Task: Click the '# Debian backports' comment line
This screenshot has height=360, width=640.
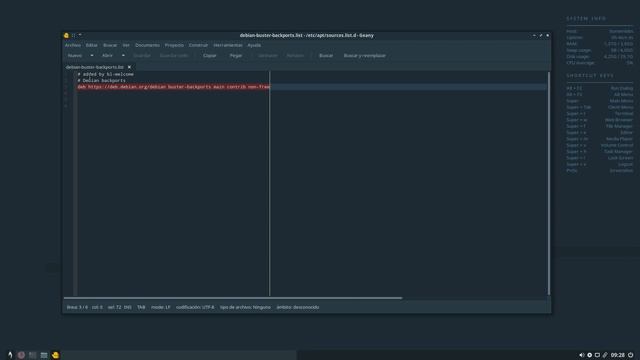Action: tap(102, 80)
